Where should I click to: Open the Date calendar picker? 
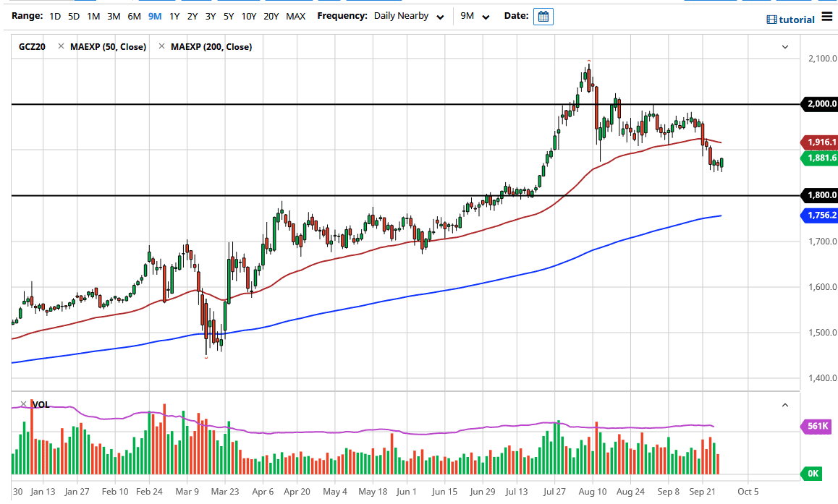click(543, 16)
